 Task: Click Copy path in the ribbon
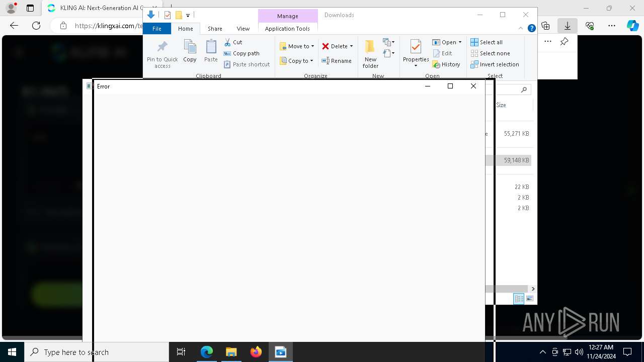coord(242,53)
